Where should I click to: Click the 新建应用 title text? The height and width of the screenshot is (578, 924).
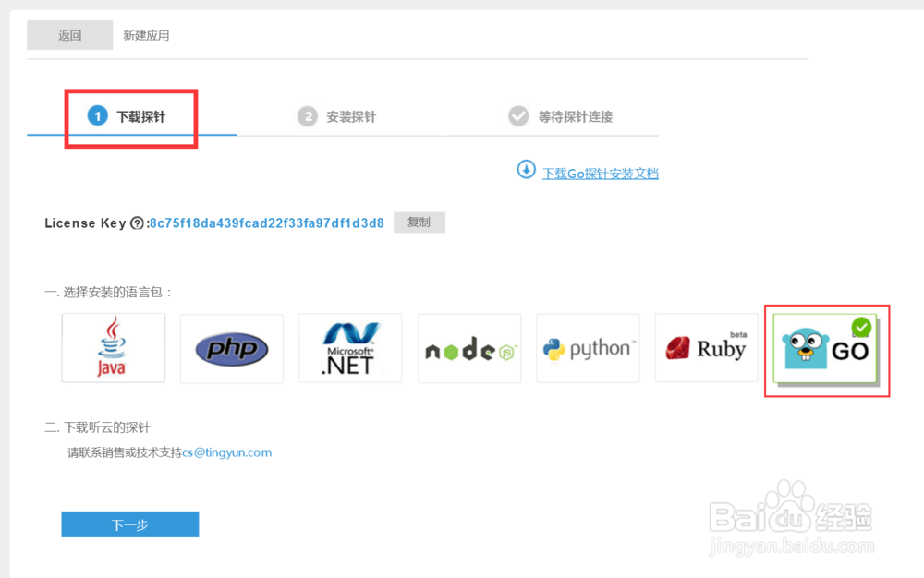pyautogui.click(x=146, y=35)
